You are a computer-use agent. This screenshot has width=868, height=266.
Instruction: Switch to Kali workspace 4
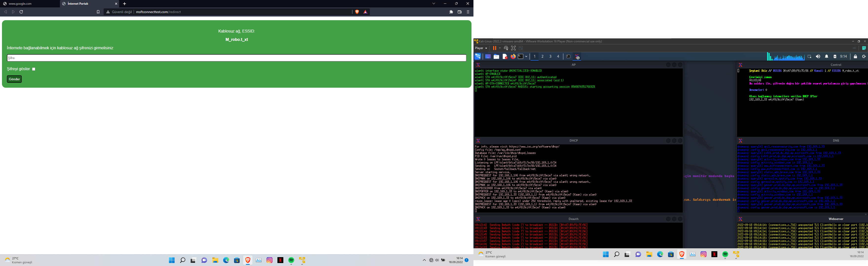tap(558, 57)
